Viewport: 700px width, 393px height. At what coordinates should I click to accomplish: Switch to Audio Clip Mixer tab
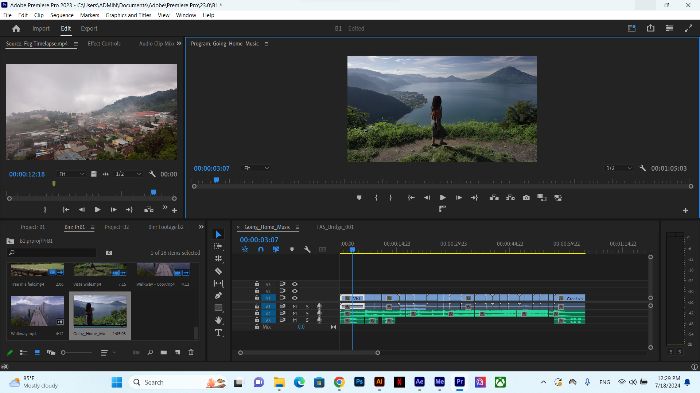click(x=156, y=43)
